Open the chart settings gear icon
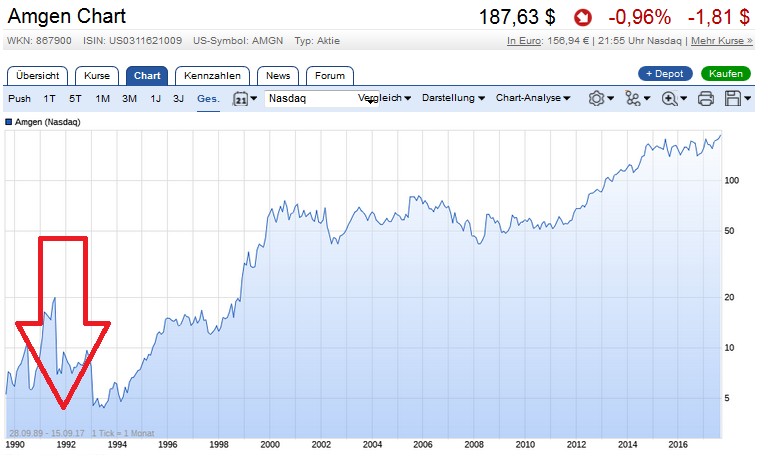 pyautogui.click(x=596, y=98)
